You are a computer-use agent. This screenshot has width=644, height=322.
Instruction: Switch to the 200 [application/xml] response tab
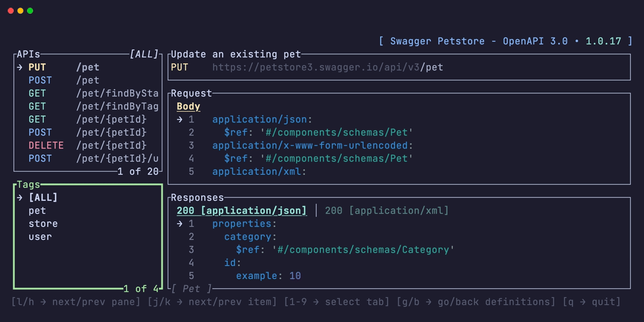[x=386, y=210]
